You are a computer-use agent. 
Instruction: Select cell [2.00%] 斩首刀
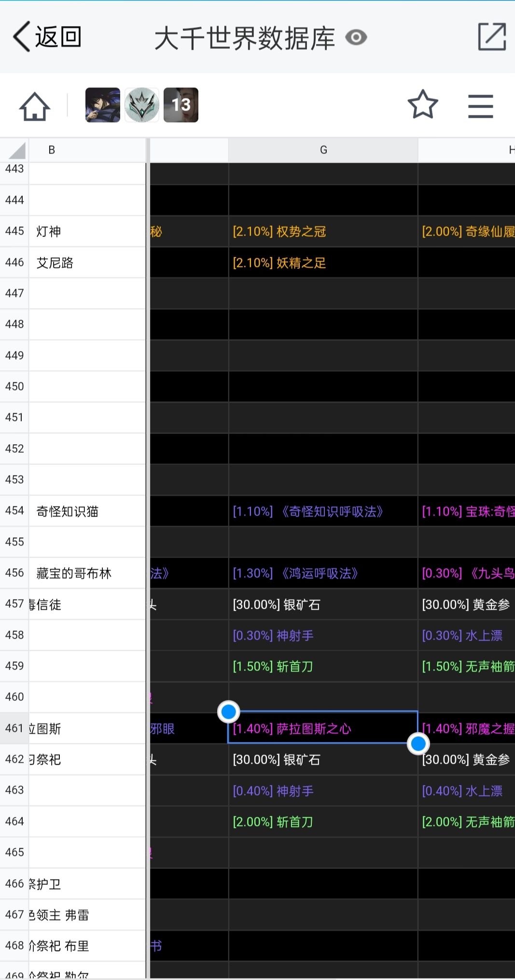point(323,821)
